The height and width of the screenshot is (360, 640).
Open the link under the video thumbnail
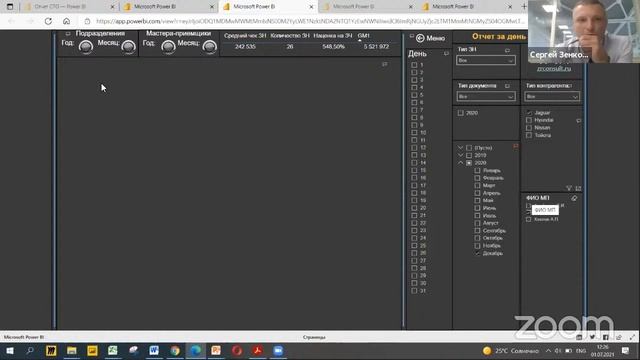(x=554, y=69)
